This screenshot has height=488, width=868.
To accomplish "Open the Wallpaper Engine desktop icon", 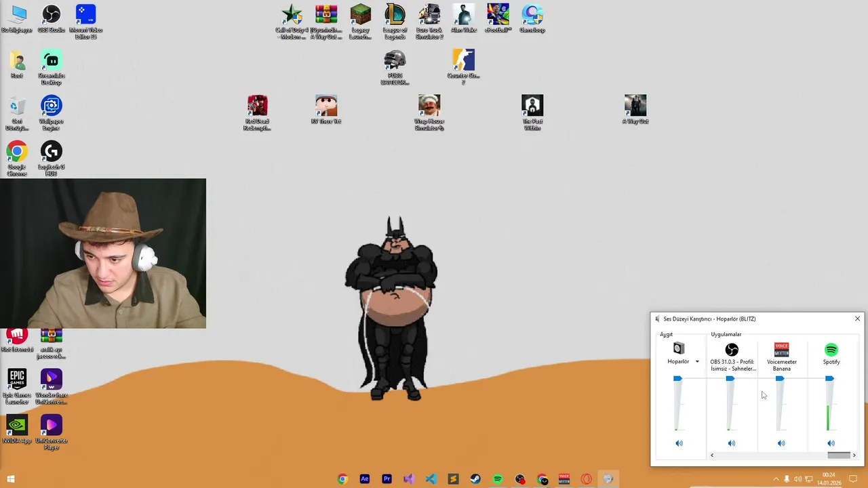I will pos(51,113).
